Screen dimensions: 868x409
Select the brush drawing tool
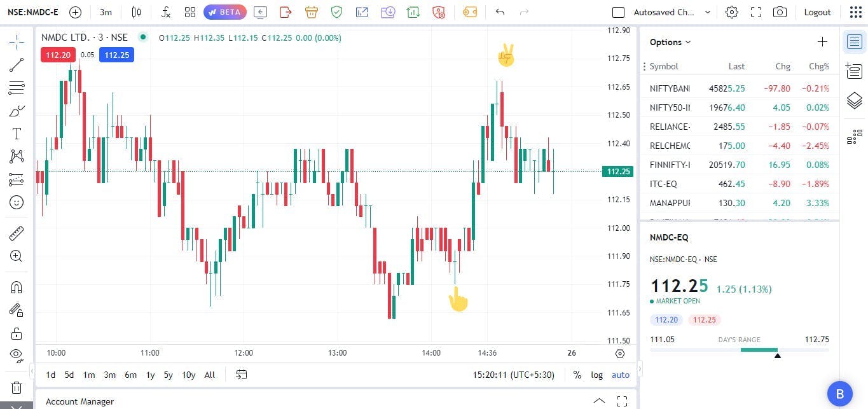[x=17, y=111]
